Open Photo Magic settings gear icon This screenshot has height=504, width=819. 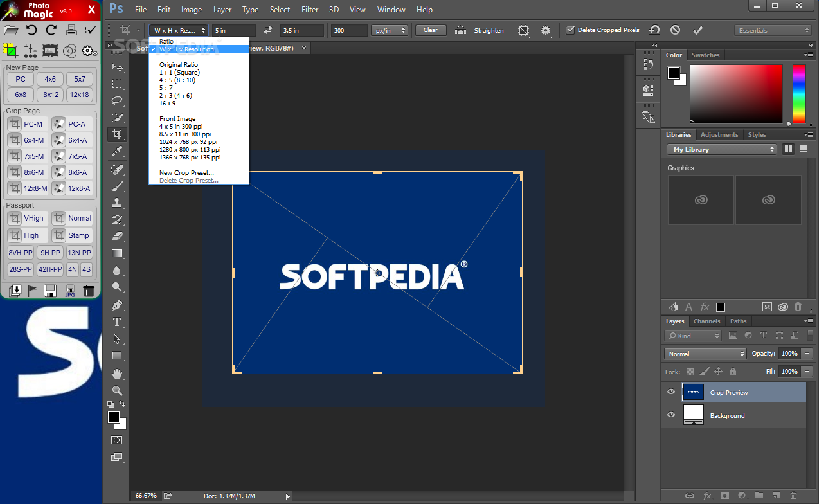coord(89,51)
